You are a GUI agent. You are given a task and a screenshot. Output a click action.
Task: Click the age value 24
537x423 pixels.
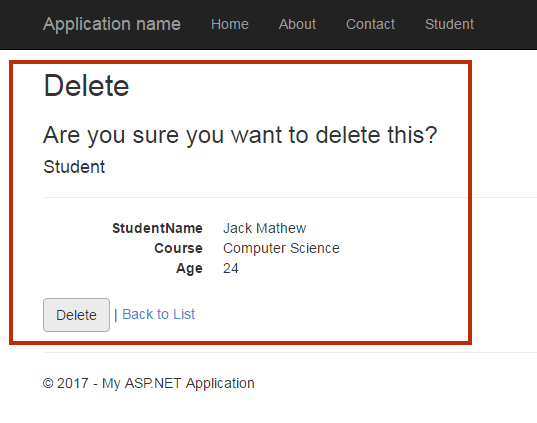click(x=230, y=268)
